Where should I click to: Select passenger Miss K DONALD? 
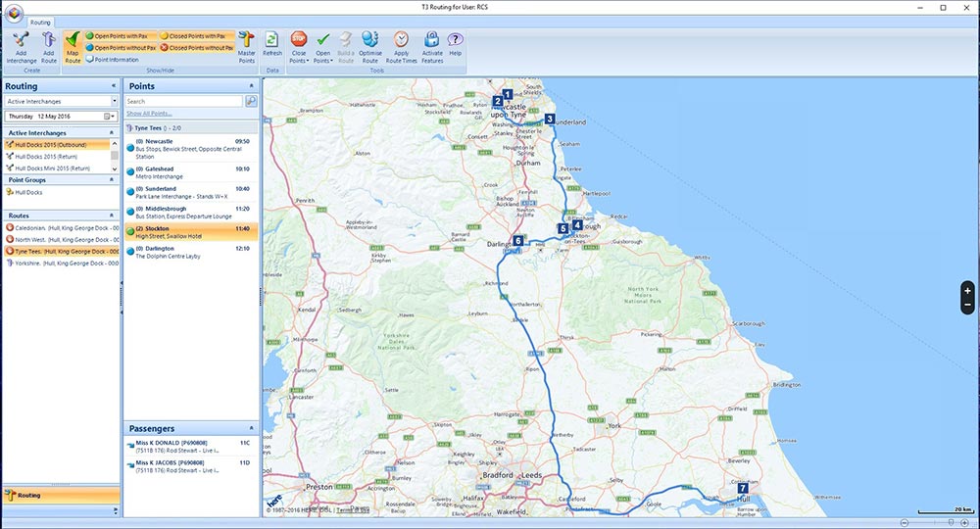[x=191, y=447]
